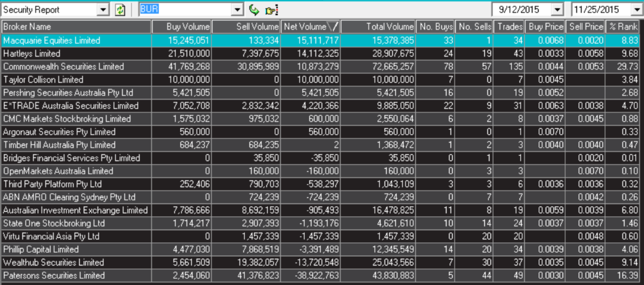Viewport: 644px width, 285px height.
Task: Click sell volume value 19,382,057
Action: (x=258, y=262)
